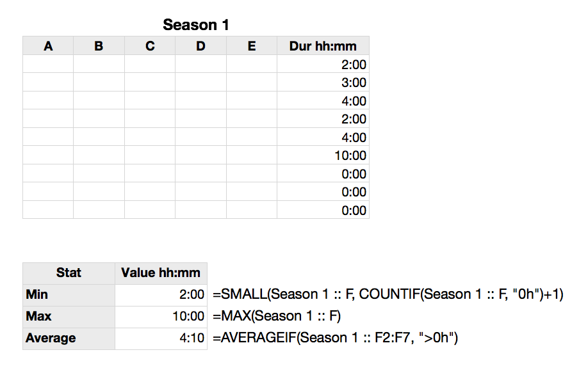This screenshot has width=588, height=366.
Task: Select the 10:00 cell in Season 1 table
Action: 323,155
